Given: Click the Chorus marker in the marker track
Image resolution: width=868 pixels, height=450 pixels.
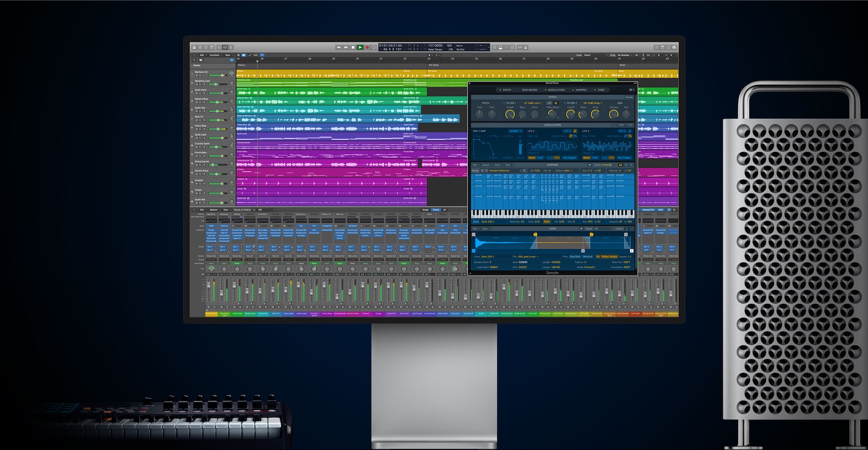Looking at the screenshot, I should click(x=242, y=65).
